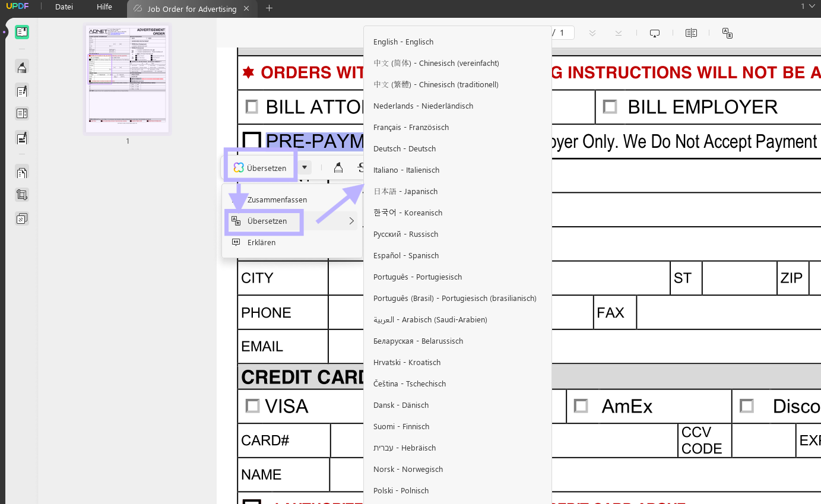The height and width of the screenshot is (504, 821).
Task: Start slideshow presentation icon
Action: click(x=655, y=33)
